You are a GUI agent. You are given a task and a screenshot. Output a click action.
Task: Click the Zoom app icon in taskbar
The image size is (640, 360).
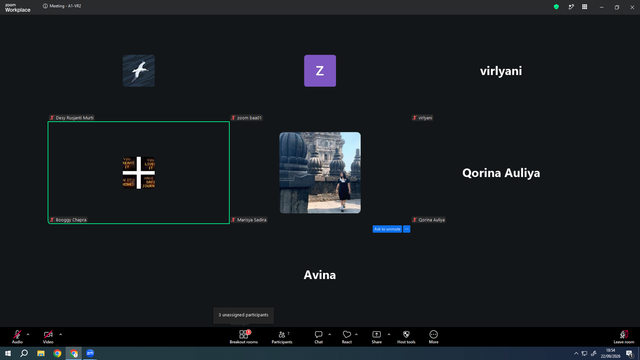pyautogui.click(x=90, y=353)
